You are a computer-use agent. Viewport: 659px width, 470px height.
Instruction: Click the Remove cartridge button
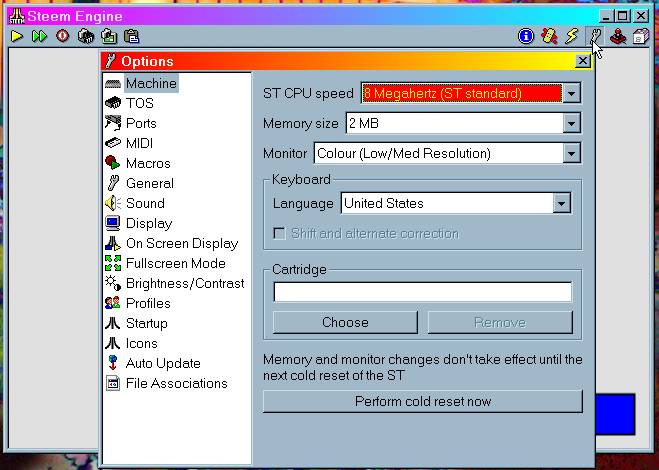point(500,322)
